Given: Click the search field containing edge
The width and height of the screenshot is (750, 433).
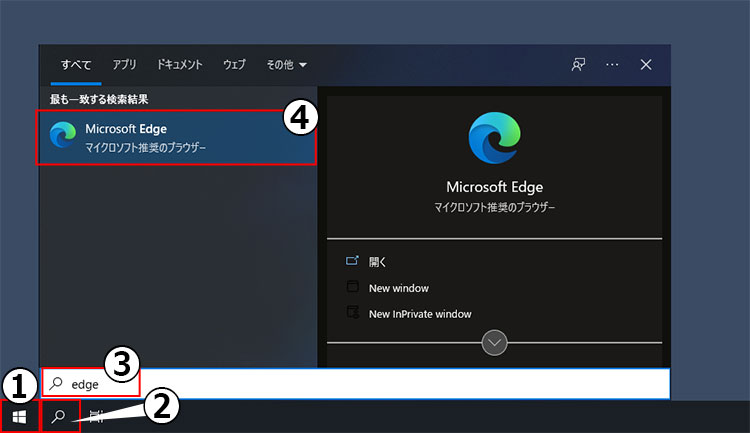Looking at the screenshot, I should tap(355, 384).
